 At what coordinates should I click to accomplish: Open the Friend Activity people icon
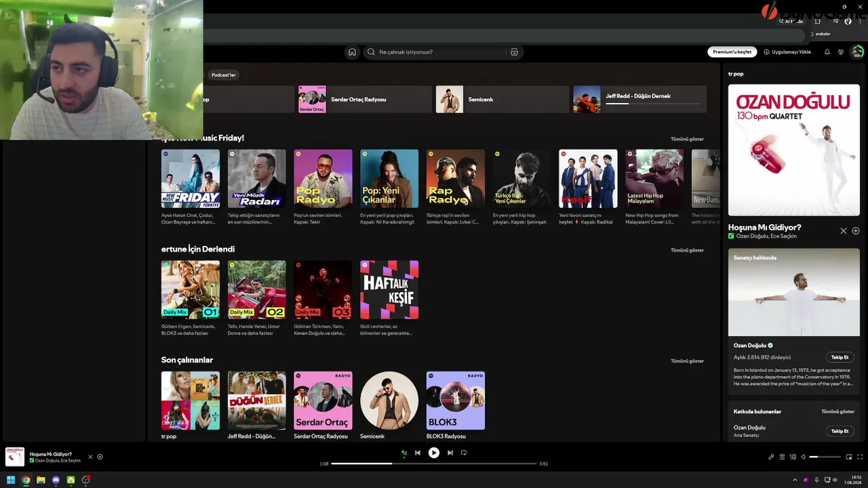click(841, 52)
